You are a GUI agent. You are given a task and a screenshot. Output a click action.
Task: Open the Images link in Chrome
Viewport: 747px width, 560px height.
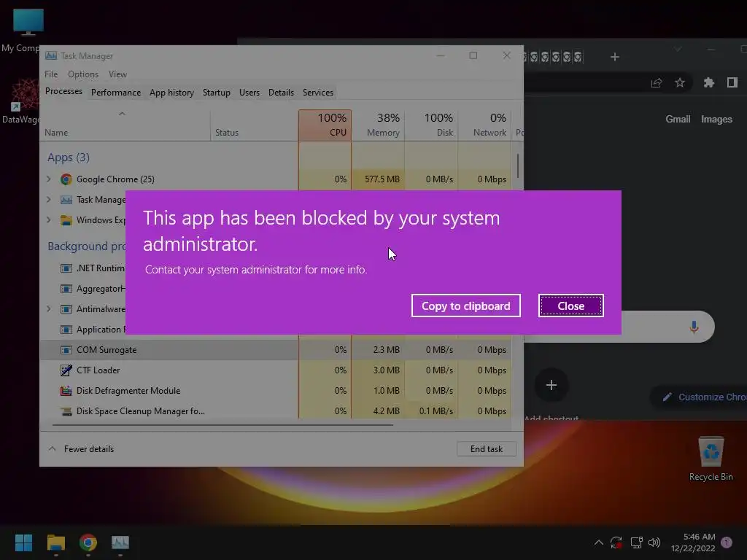pos(716,119)
